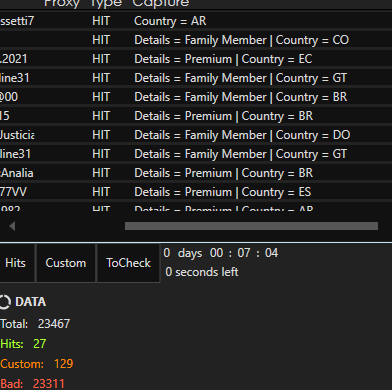Switch to the Custom tab
392x390 pixels.
click(x=66, y=263)
